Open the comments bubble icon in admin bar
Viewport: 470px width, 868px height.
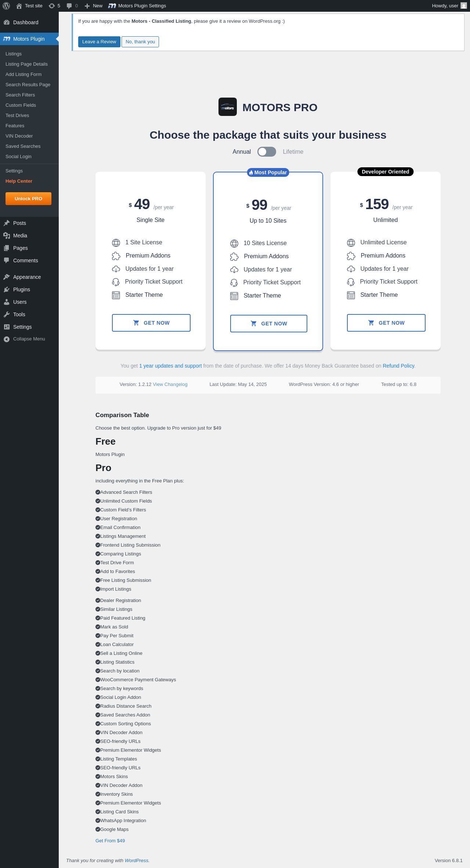point(69,6)
